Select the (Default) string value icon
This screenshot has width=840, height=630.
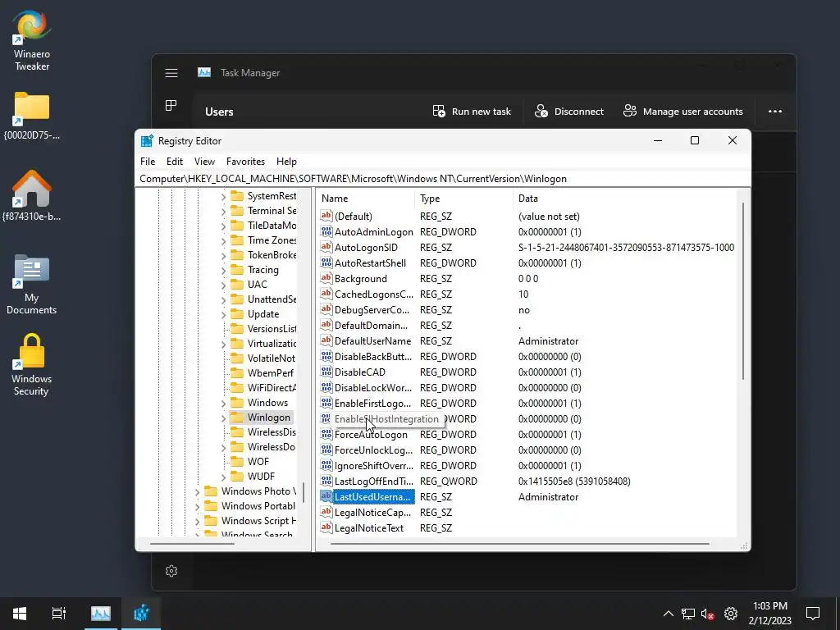point(326,216)
